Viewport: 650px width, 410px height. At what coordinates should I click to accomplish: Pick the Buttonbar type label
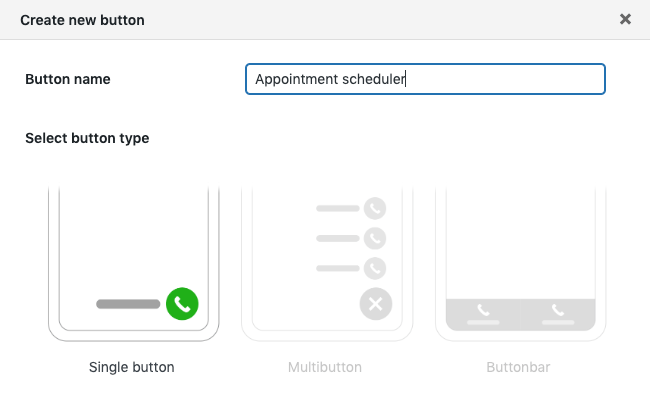click(x=518, y=367)
